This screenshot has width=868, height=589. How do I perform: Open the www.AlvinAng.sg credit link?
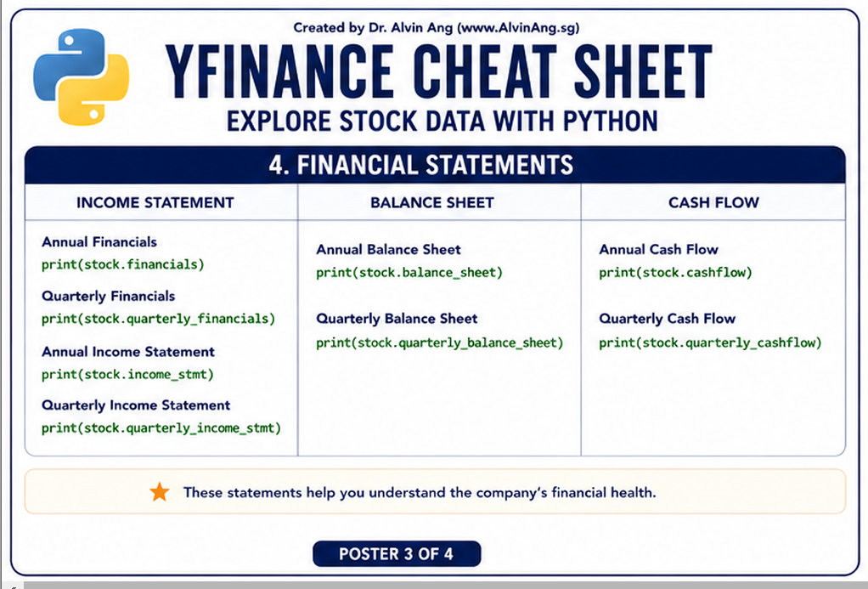pos(519,28)
